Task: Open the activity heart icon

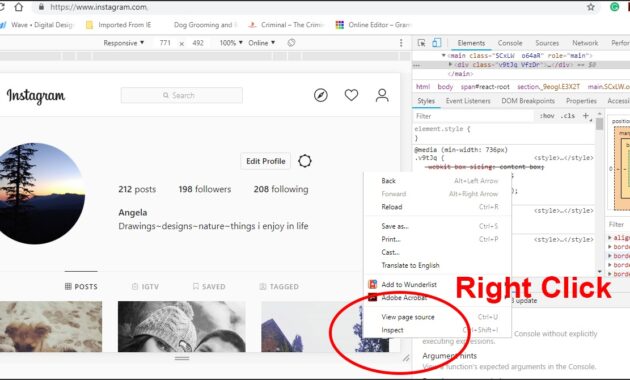Action: pos(351,95)
